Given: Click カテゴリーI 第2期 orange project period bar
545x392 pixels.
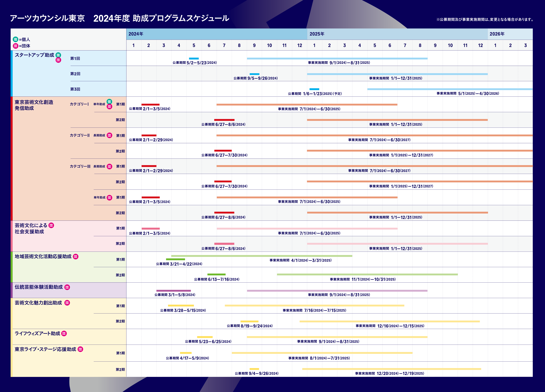Looking at the screenshot, I should pyautogui.click(x=397, y=120).
